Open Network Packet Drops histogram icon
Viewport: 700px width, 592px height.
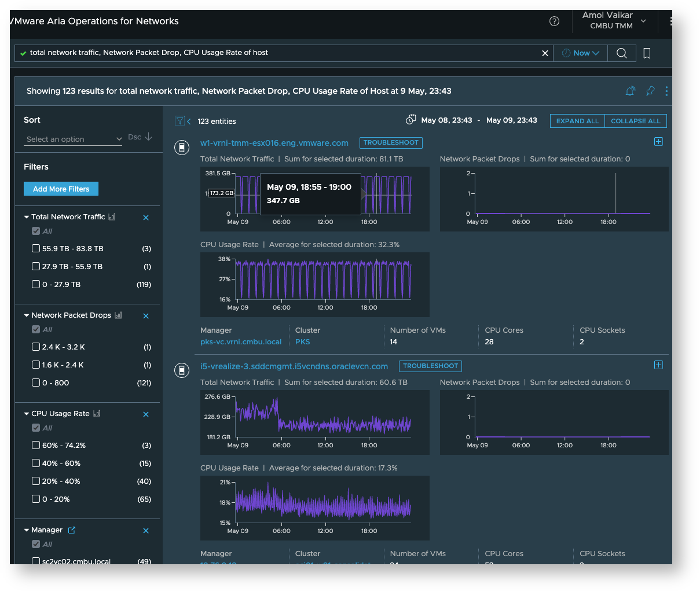118,315
